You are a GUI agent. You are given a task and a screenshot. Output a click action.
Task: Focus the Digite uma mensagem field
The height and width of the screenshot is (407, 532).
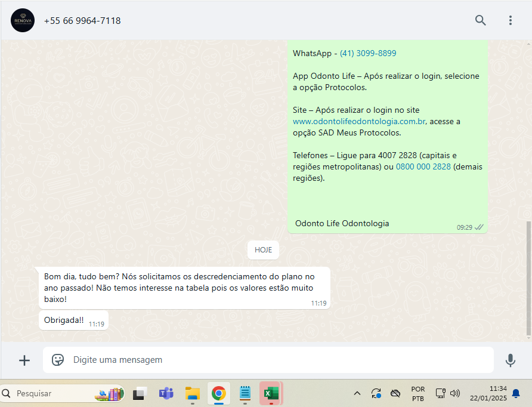pos(268,360)
